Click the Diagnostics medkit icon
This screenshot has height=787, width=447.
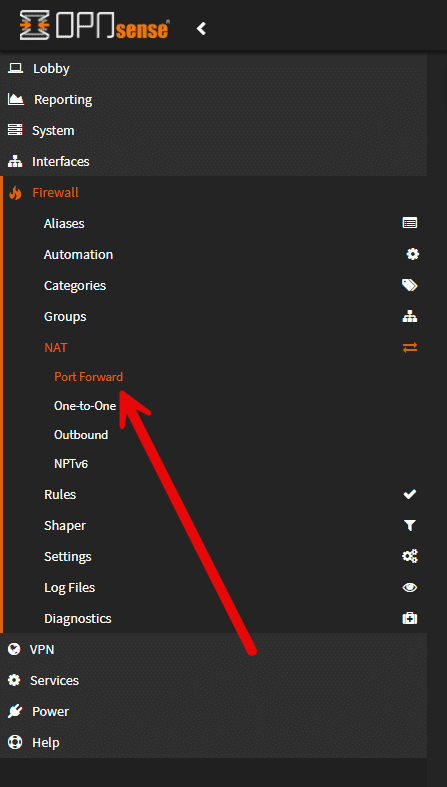pos(410,618)
